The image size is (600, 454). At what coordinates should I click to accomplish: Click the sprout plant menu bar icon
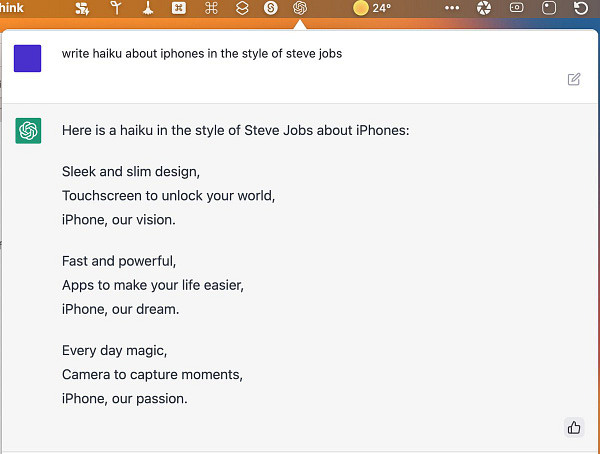click(116, 8)
